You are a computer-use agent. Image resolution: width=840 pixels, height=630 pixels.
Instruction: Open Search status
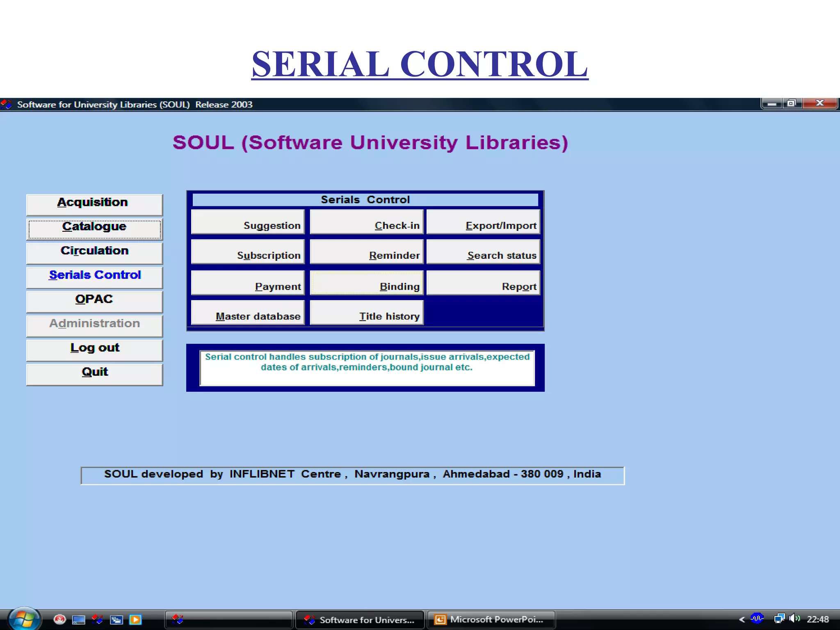(x=483, y=251)
